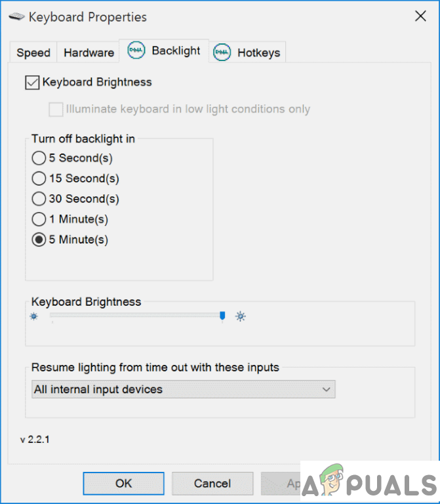Choose the 30 Second(s) radio button
The height and width of the screenshot is (504, 440).
[x=39, y=199]
